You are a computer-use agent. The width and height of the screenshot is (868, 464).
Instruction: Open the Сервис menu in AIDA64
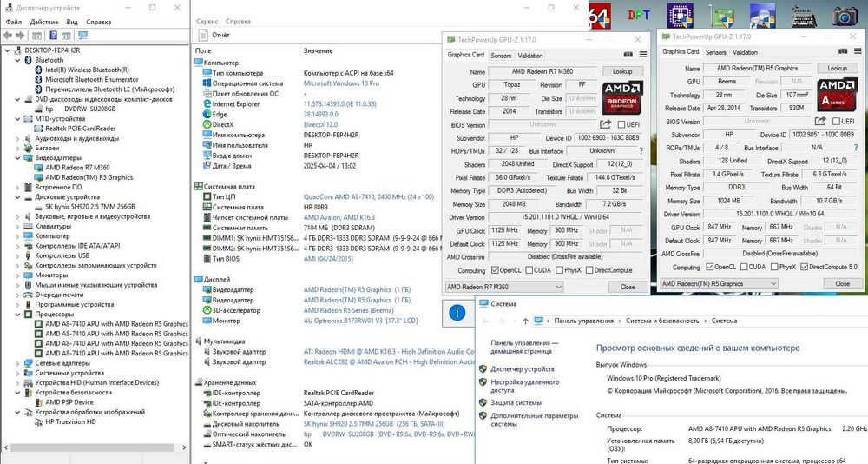point(207,22)
